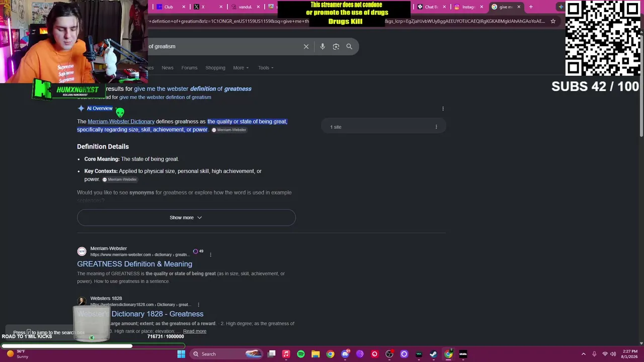Image resolution: width=644 pixels, height=362 pixels.
Task: Open Steam from the taskbar
Action: [433, 354]
